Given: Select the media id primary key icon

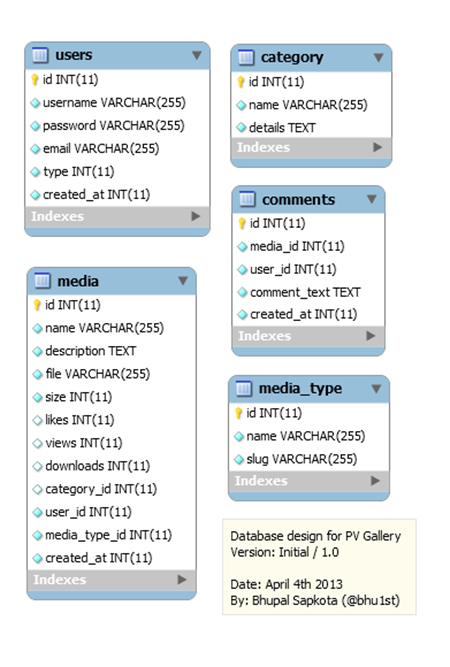Looking at the screenshot, I should tap(37, 305).
